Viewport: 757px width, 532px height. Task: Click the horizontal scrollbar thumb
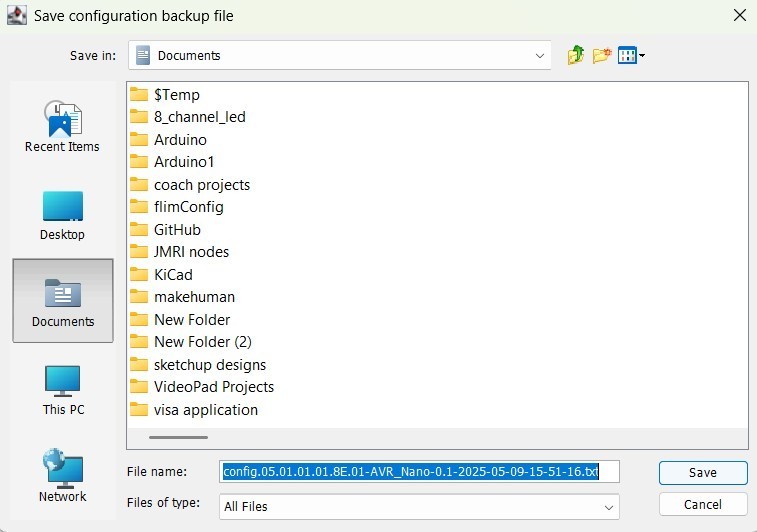coord(179,437)
